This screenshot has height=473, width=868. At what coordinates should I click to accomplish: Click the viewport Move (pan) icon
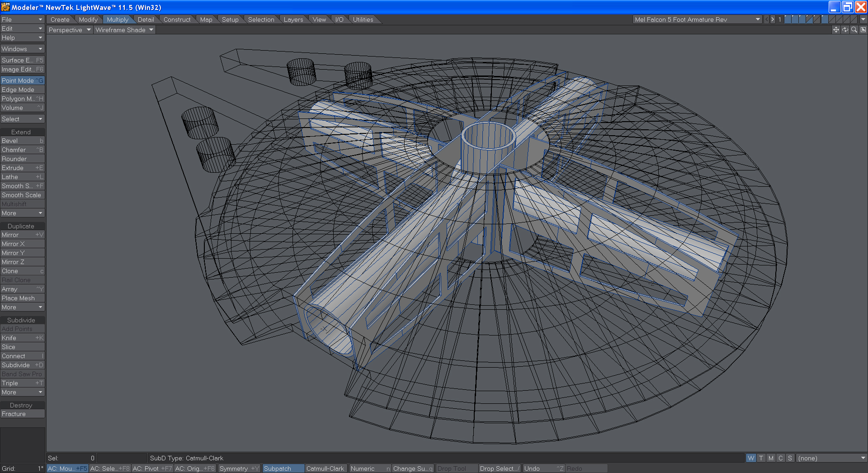coord(836,30)
